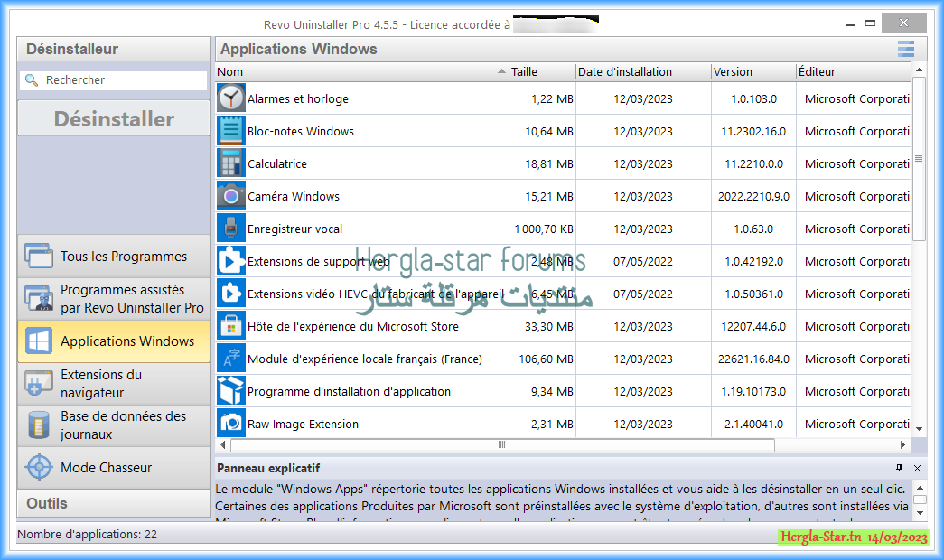
Task: Click the Extensions de support web icon
Action: pyautogui.click(x=231, y=261)
